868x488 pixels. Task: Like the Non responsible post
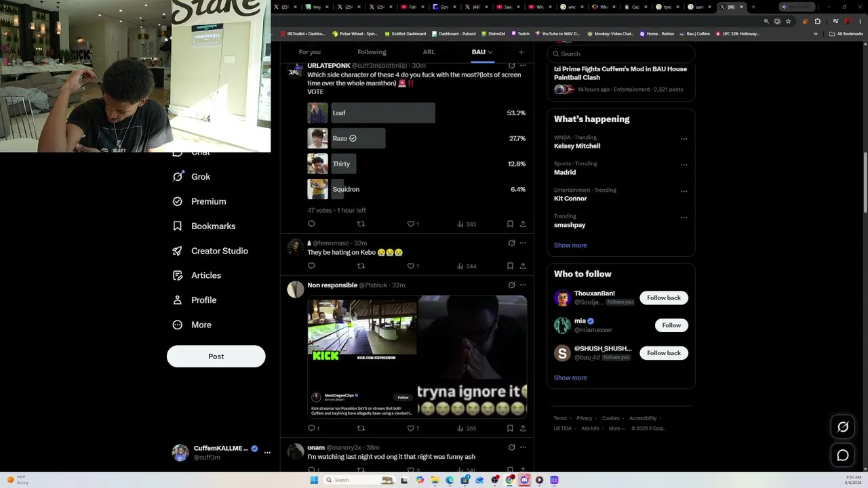pyautogui.click(x=412, y=428)
